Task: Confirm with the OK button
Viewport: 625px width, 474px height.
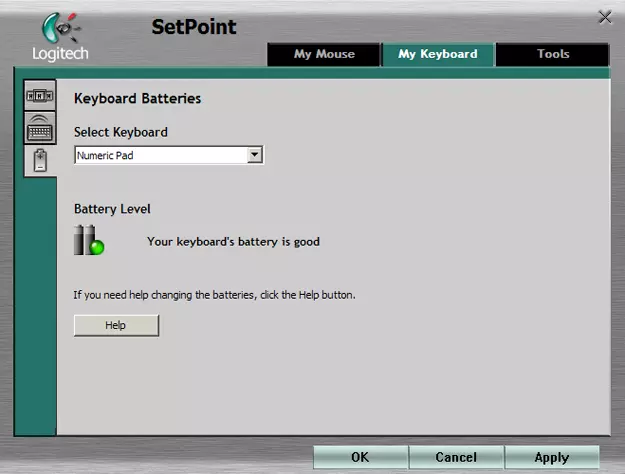Action: coord(360,457)
